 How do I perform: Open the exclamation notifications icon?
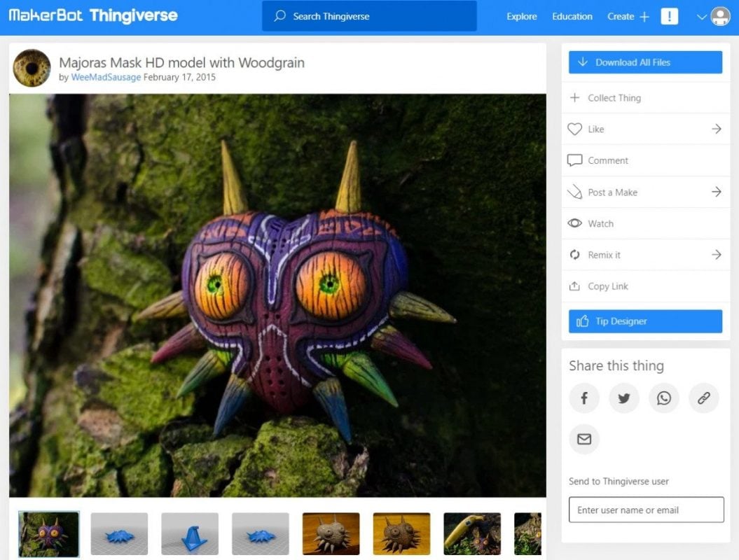tap(669, 17)
